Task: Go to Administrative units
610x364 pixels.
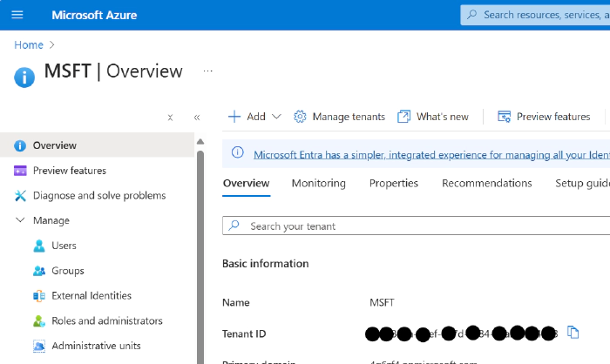Action: tap(96, 346)
